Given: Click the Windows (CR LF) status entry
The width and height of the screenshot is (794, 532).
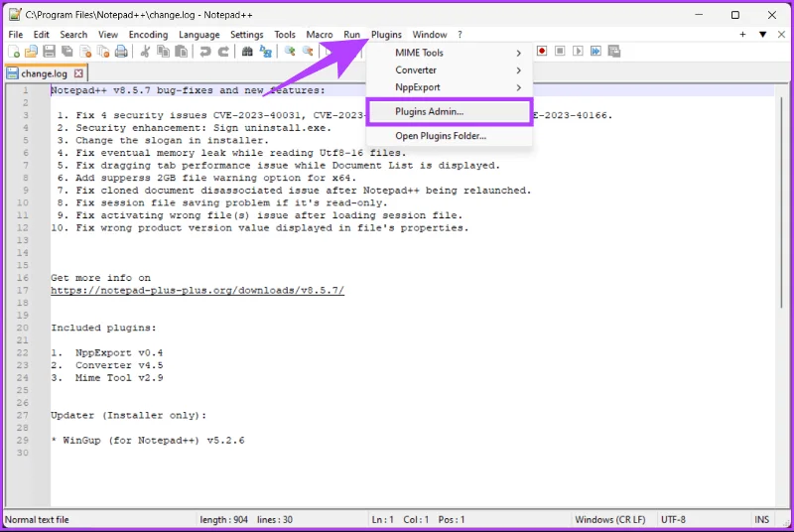Looking at the screenshot, I should 610,520.
